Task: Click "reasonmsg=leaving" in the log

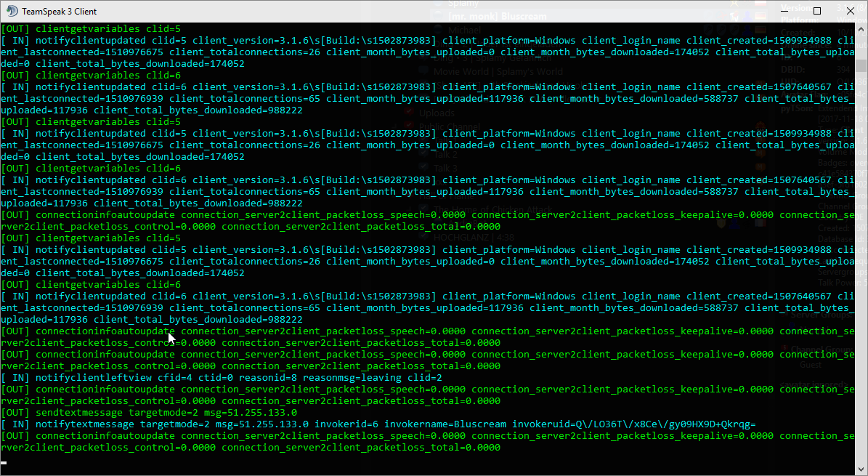Action: (352, 378)
